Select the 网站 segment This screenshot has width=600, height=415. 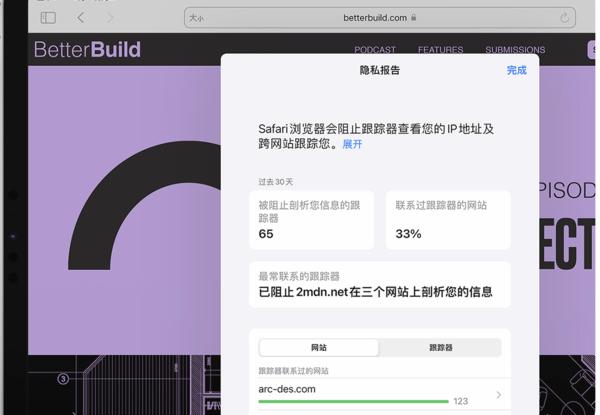coord(319,347)
